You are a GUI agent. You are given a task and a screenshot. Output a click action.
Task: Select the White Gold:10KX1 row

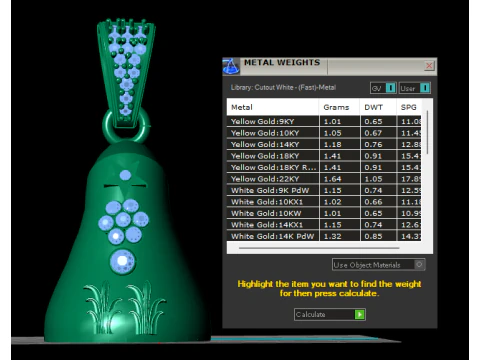coord(324,202)
